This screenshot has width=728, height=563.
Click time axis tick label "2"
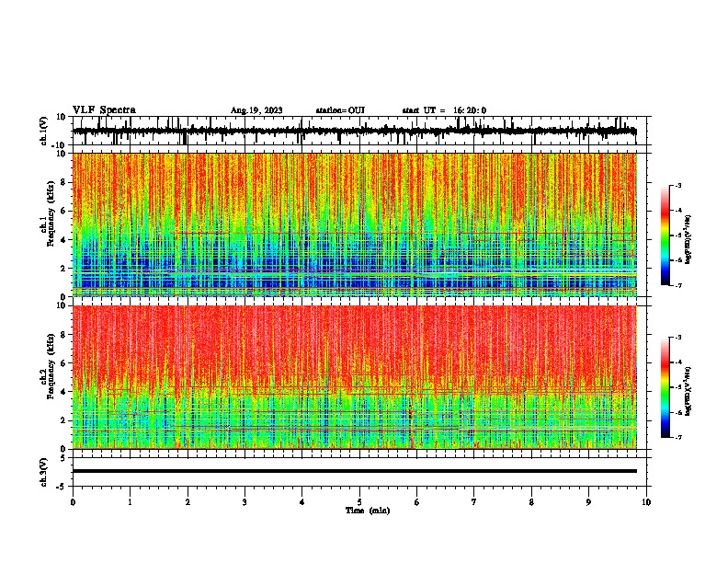point(188,502)
